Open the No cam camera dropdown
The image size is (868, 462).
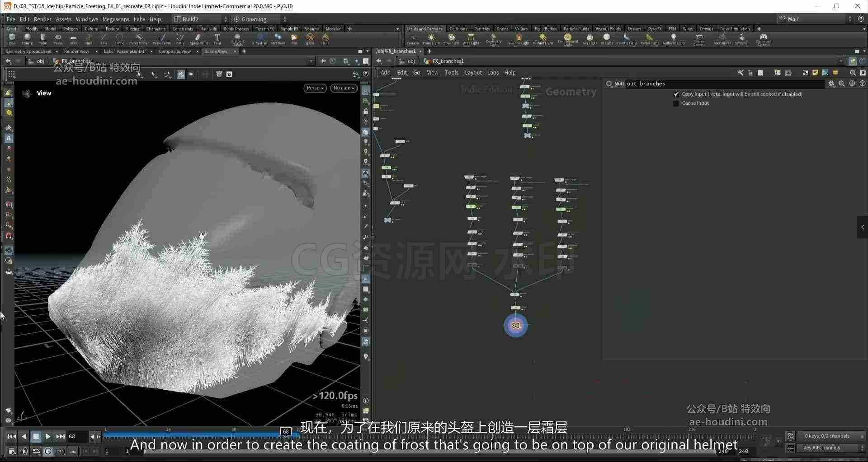tap(344, 88)
